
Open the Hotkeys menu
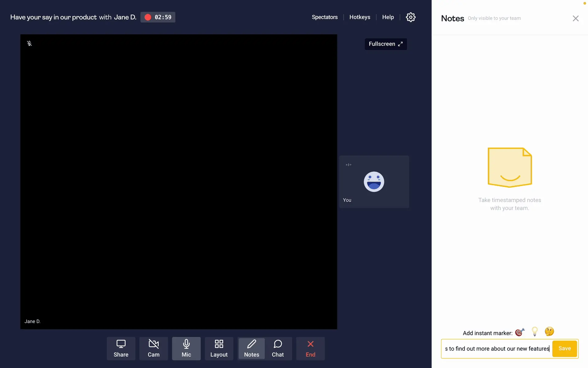click(360, 17)
